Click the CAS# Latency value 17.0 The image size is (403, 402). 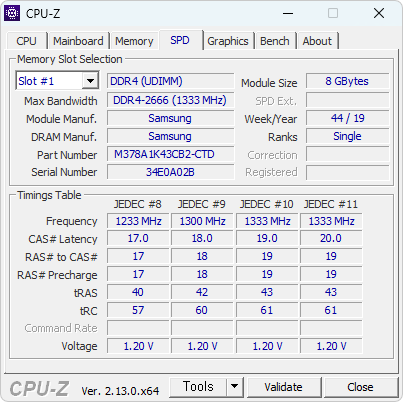(138, 239)
